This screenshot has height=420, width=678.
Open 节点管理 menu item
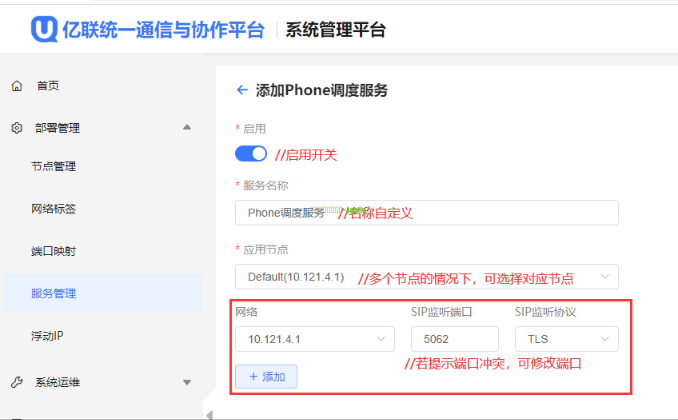click(53, 167)
